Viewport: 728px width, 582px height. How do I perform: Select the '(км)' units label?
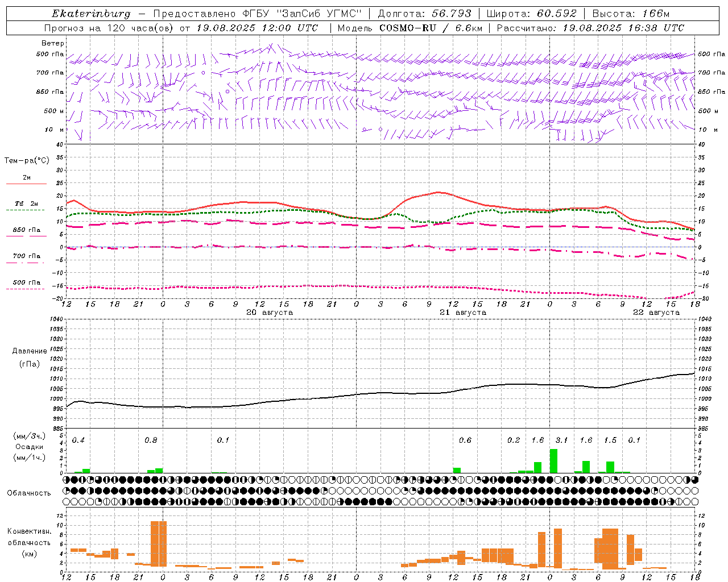(x=29, y=553)
